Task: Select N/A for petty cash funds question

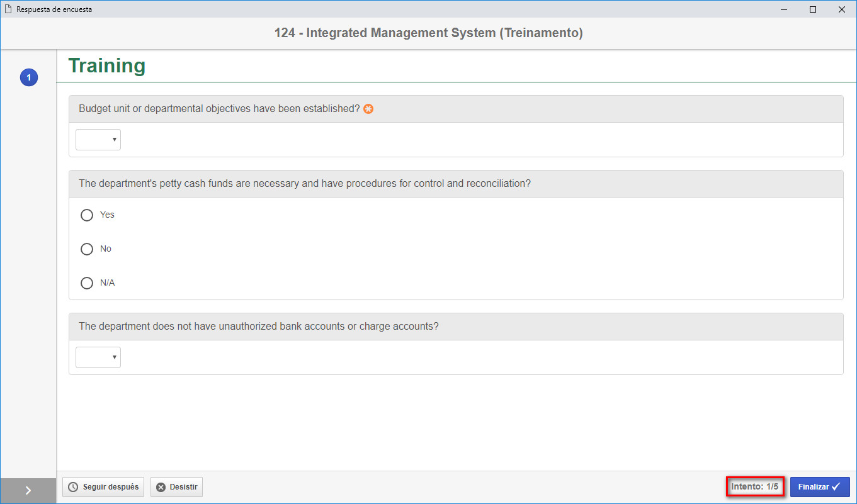Action: [87, 283]
